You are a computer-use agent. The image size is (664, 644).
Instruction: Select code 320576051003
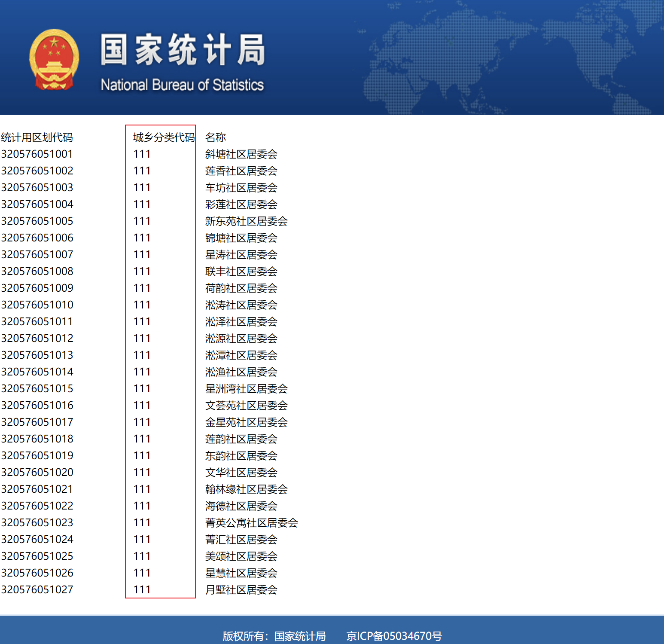(x=37, y=187)
